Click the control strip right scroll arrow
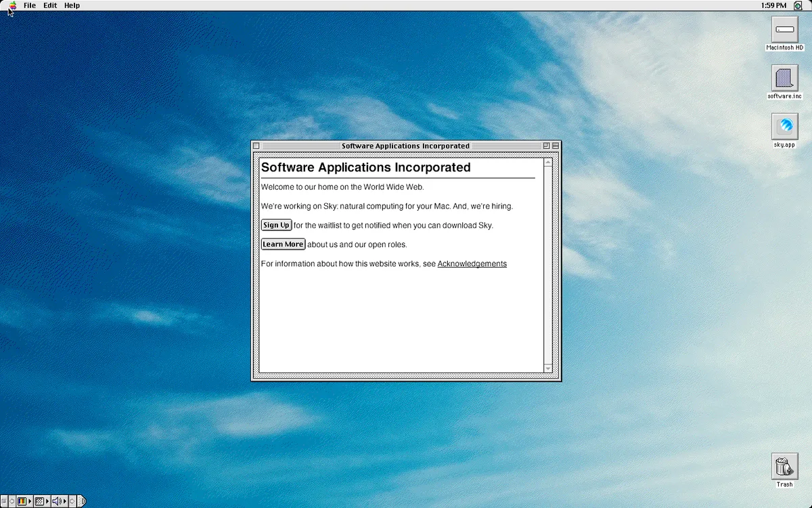This screenshot has height=508, width=812. [x=72, y=501]
